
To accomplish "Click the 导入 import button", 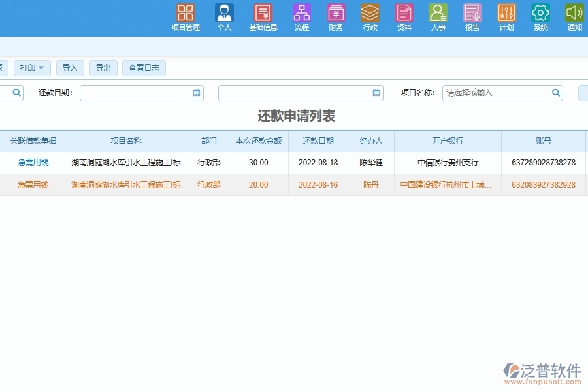I will click(x=70, y=67).
